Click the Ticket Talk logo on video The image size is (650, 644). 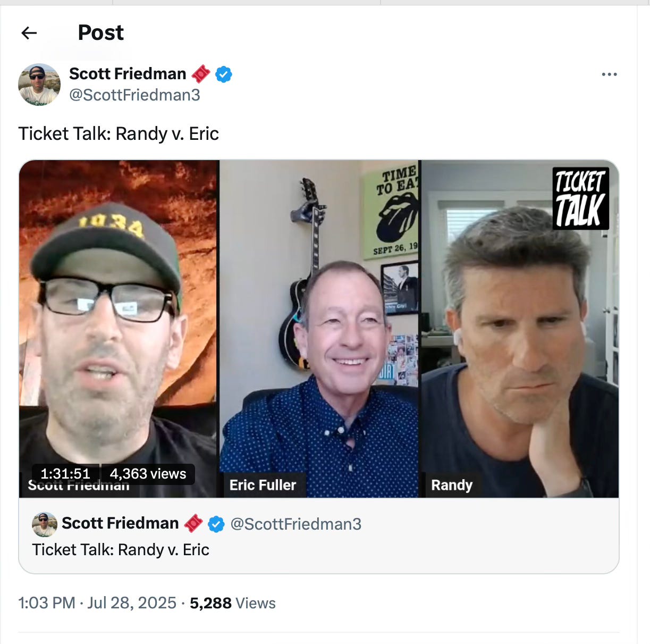pyautogui.click(x=580, y=198)
